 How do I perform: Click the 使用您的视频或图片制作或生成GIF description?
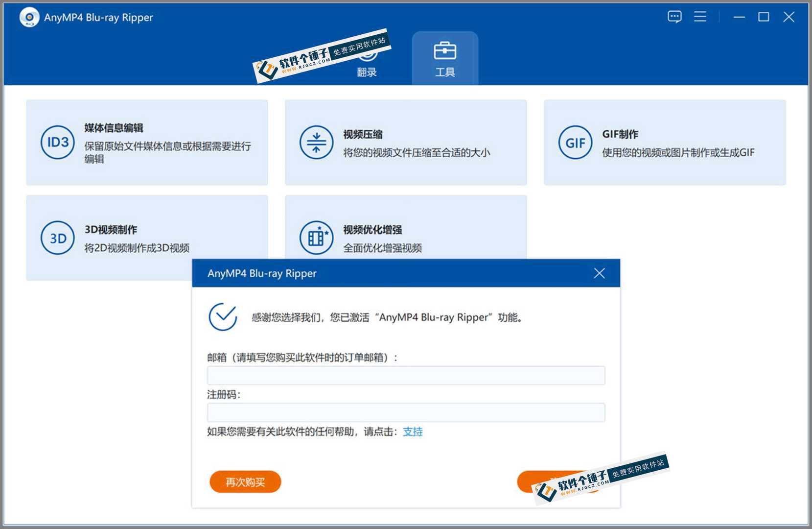pos(678,153)
